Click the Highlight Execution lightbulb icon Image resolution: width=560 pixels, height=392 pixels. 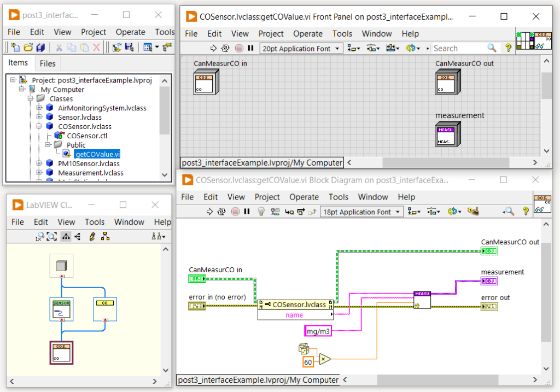click(261, 212)
